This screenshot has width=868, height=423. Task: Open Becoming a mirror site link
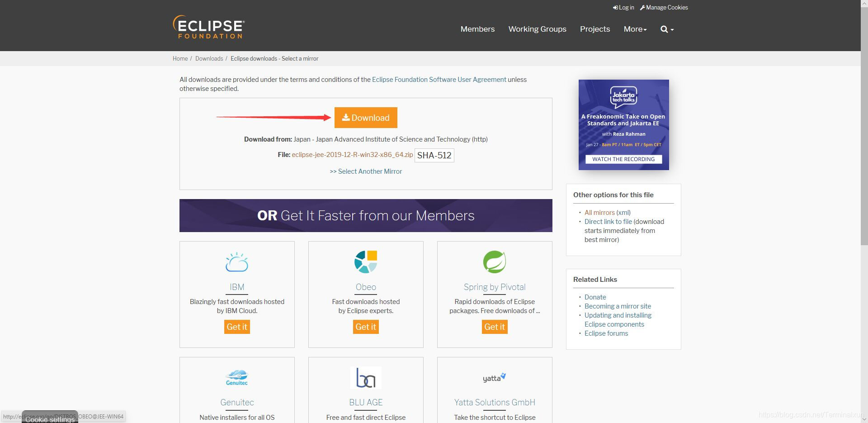click(618, 306)
